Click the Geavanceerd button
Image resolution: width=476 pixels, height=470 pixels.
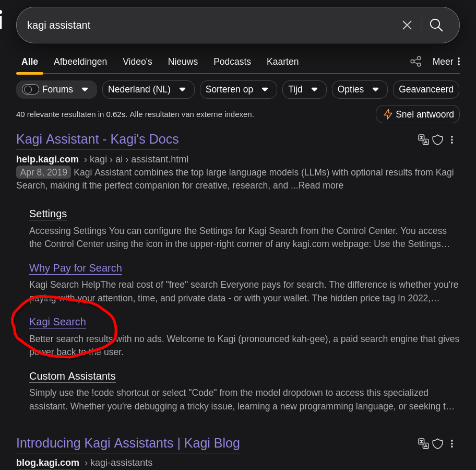426,89
